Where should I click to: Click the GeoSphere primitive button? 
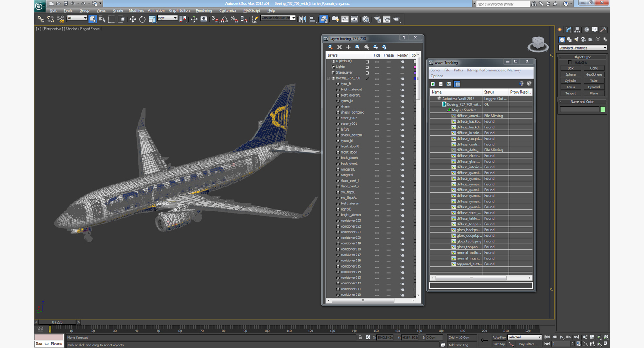[x=594, y=74]
